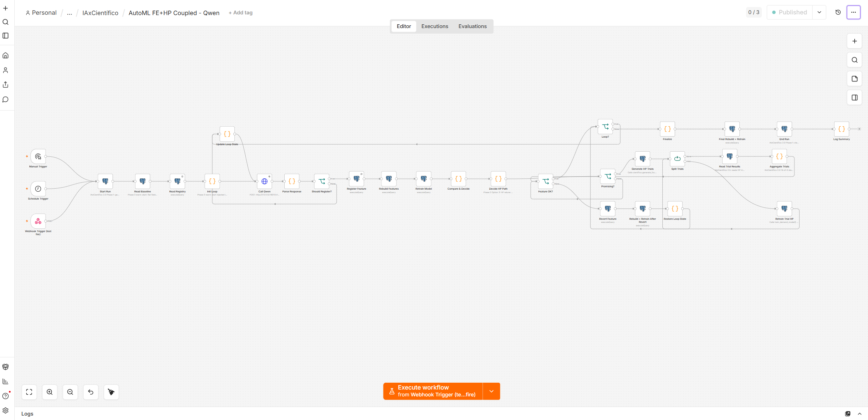Undo with the canvas arrow button
Screen dimensions: 868x420
91,392
